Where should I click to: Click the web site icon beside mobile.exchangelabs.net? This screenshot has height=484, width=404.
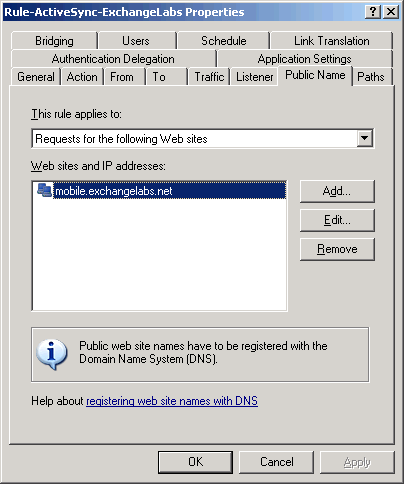pyautogui.click(x=44, y=190)
